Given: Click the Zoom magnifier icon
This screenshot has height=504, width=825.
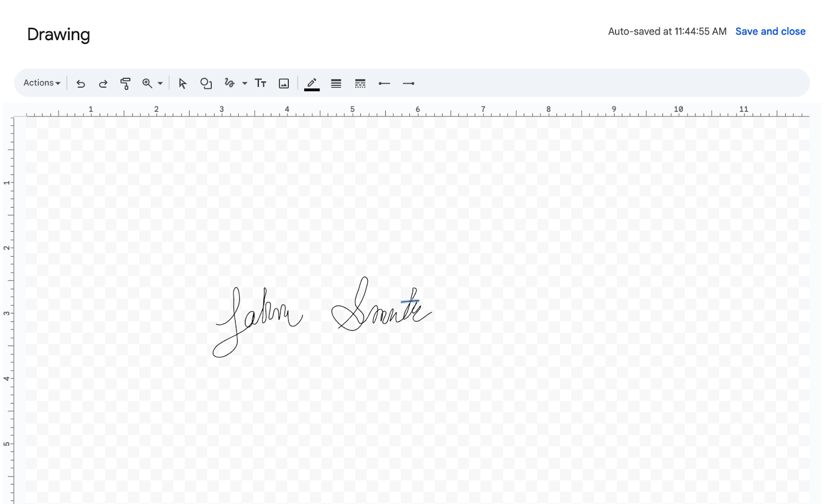Looking at the screenshot, I should coord(147,83).
